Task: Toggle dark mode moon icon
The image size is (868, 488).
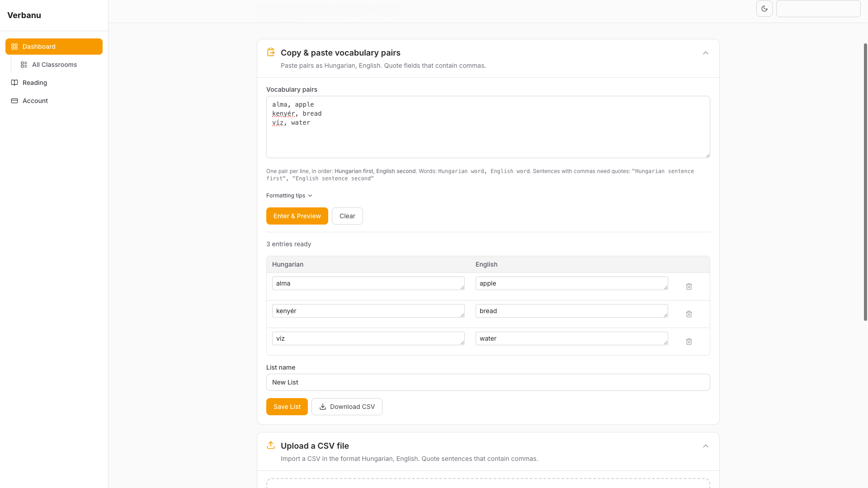Action: pos(764,9)
